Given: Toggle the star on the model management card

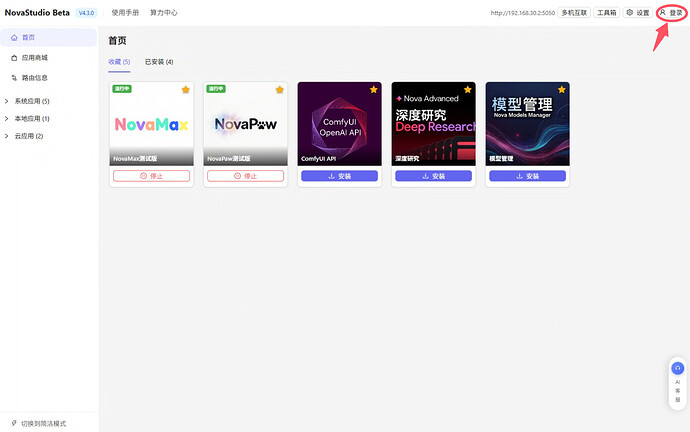Looking at the screenshot, I should 562,90.
